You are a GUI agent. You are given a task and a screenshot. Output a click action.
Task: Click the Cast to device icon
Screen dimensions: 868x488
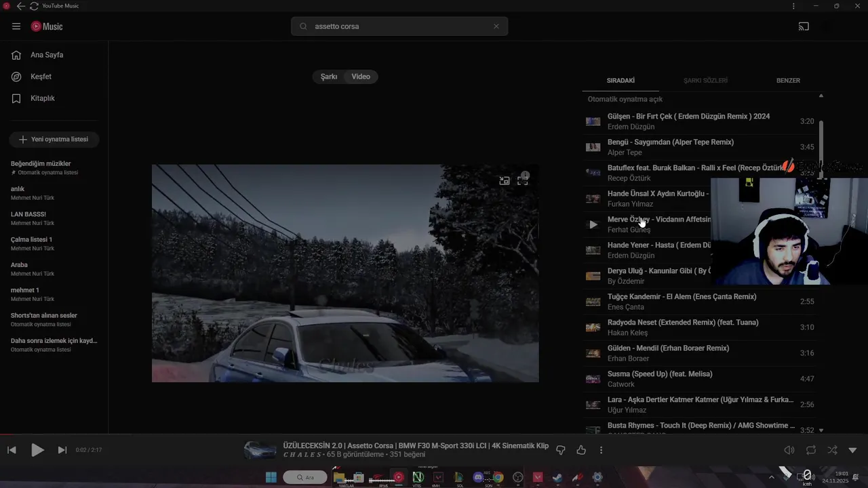tap(804, 26)
